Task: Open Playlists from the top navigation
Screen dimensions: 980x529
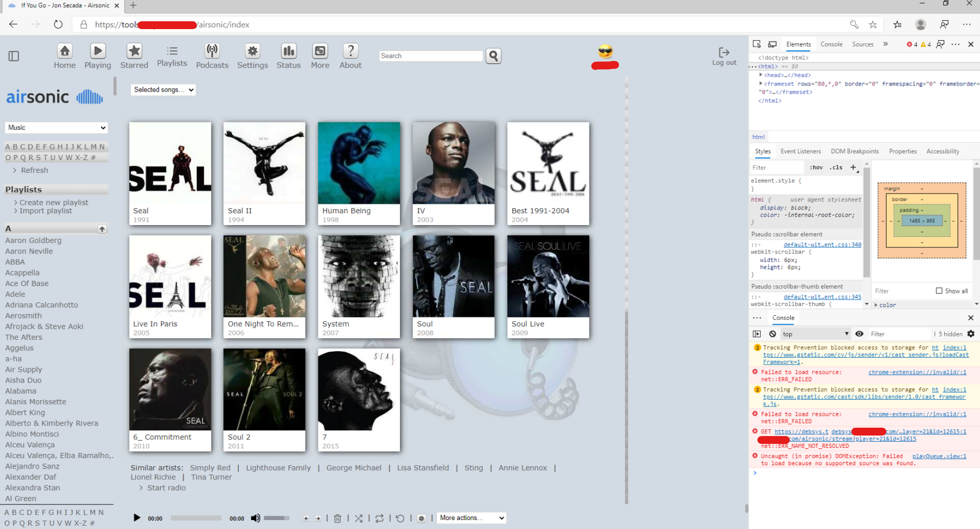Action: 172,56
